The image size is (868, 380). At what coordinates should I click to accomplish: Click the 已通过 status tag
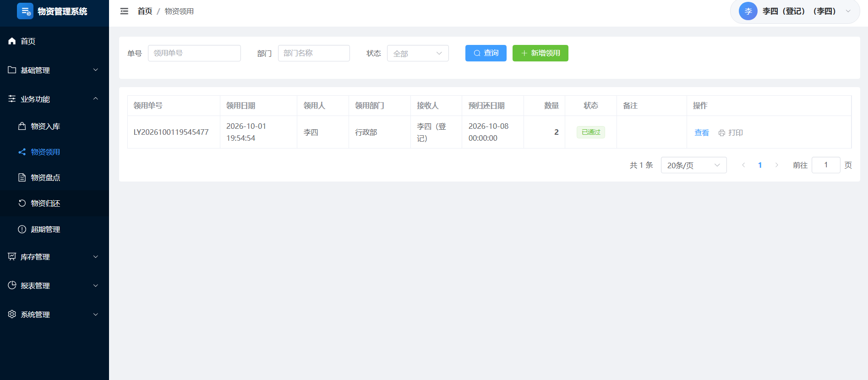pos(591,132)
